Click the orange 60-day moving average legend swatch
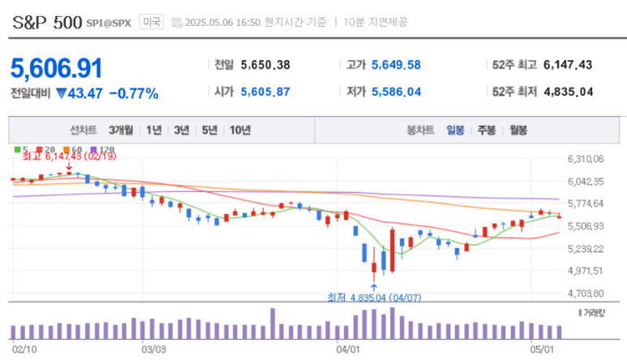This screenshot has width=627, height=364. (67, 149)
